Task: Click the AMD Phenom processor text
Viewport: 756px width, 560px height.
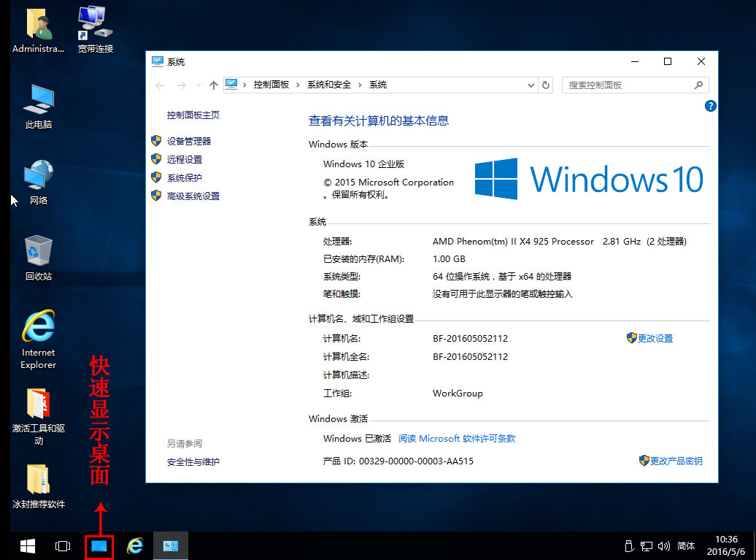Action: click(513, 241)
